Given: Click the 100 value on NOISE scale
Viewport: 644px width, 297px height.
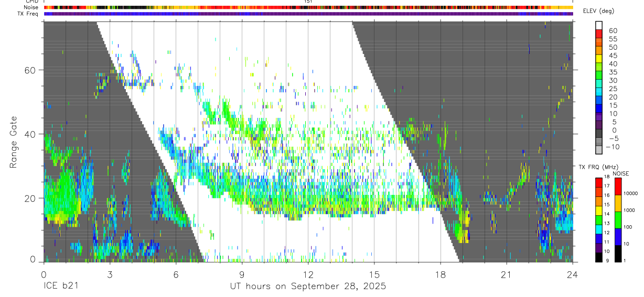Looking at the screenshot, I should coord(628,227).
